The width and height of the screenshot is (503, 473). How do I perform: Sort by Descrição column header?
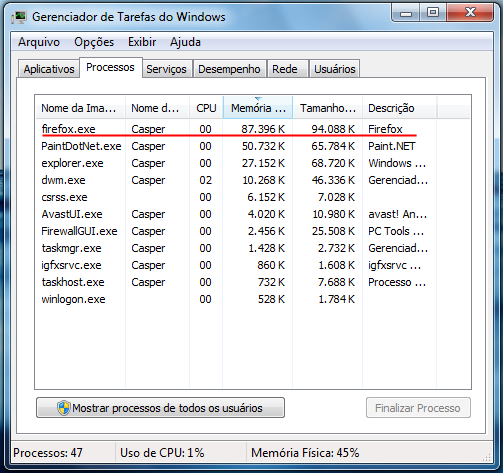399,108
